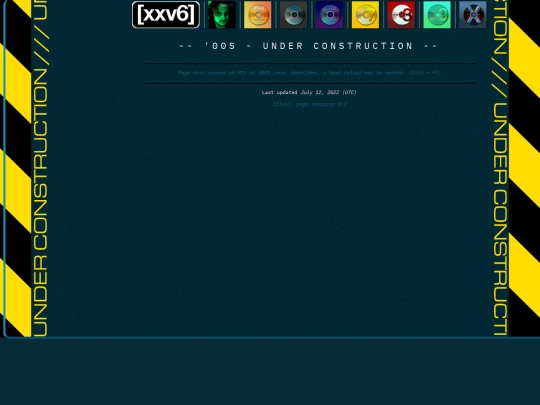Select the yellow disc icon labeled 7
This screenshot has width=540, height=405.
click(365, 14)
